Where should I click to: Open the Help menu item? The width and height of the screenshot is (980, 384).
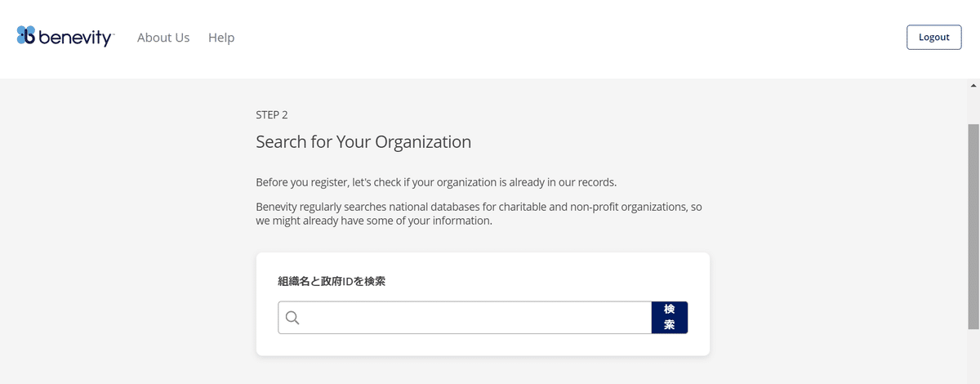point(221,38)
